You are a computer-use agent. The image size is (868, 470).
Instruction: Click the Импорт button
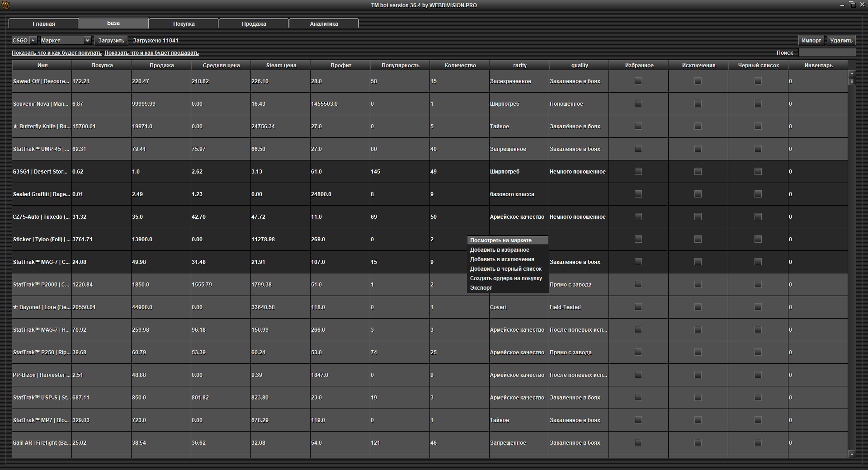[x=811, y=41]
